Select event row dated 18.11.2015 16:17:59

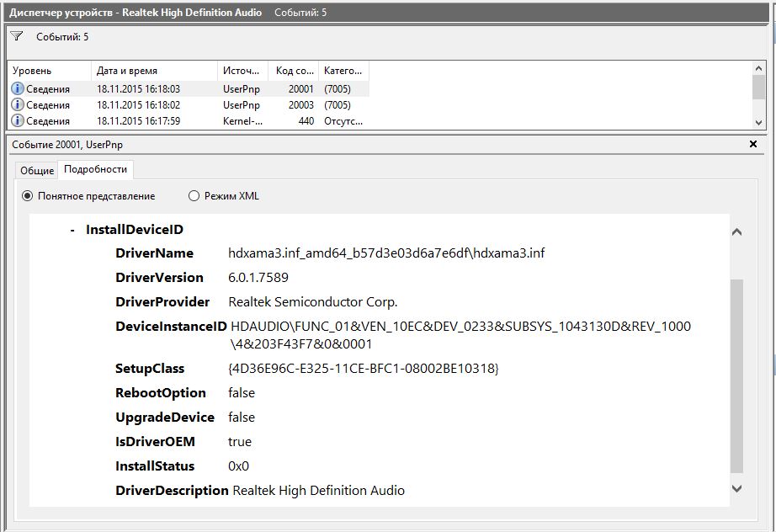[189, 120]
